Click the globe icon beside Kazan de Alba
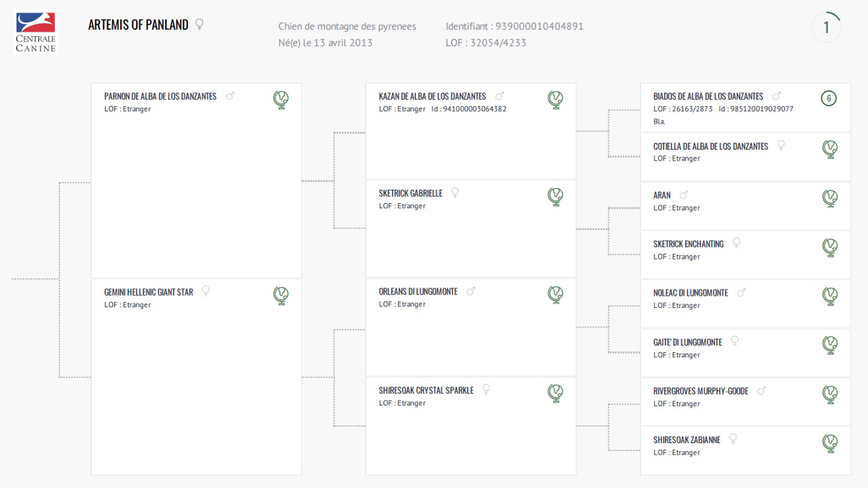This screenshot has height=488, width=868. tap(556, 100)
